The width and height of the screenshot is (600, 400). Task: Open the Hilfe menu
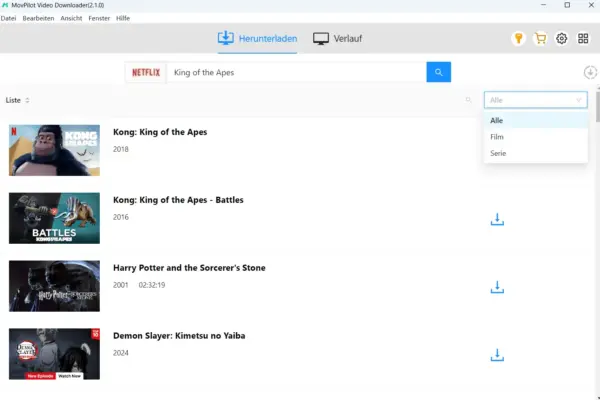123,18
